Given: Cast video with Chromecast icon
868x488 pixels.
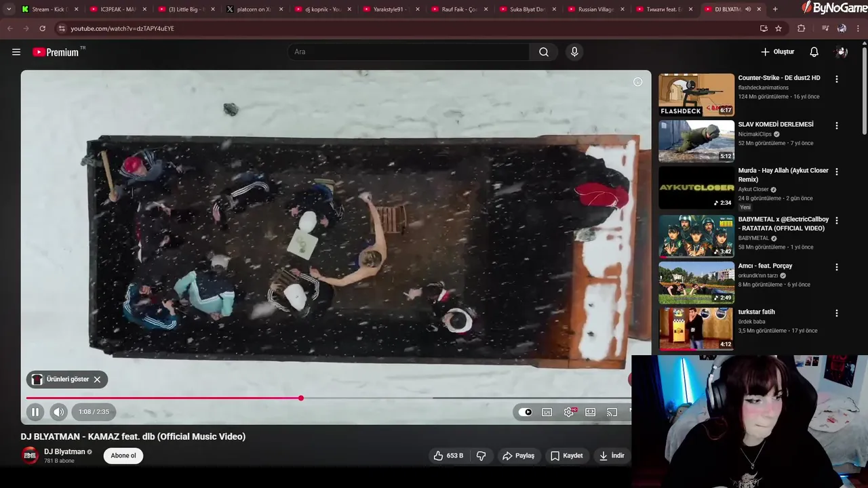Looking at the screenshot, I should (x=612, y=412).
